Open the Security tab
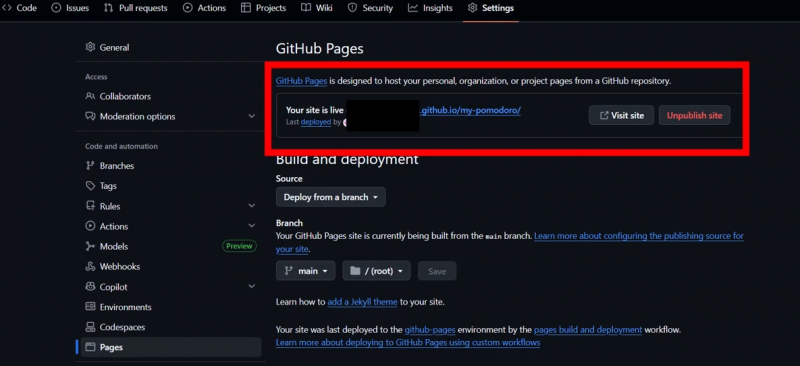 [x=370, y=8]
